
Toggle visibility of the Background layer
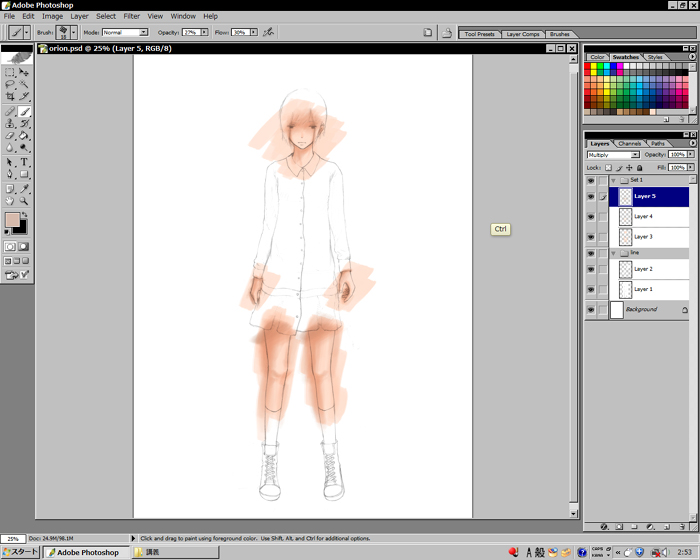coord(590,310)
